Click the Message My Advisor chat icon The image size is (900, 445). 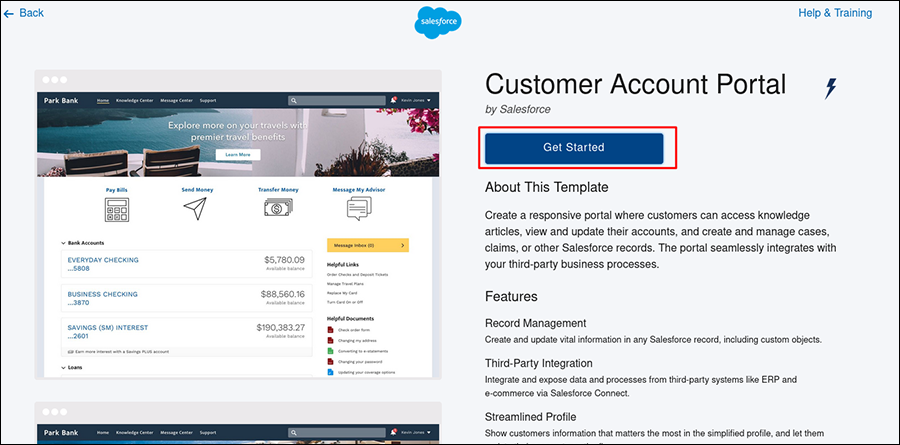(x=359, y=209)
